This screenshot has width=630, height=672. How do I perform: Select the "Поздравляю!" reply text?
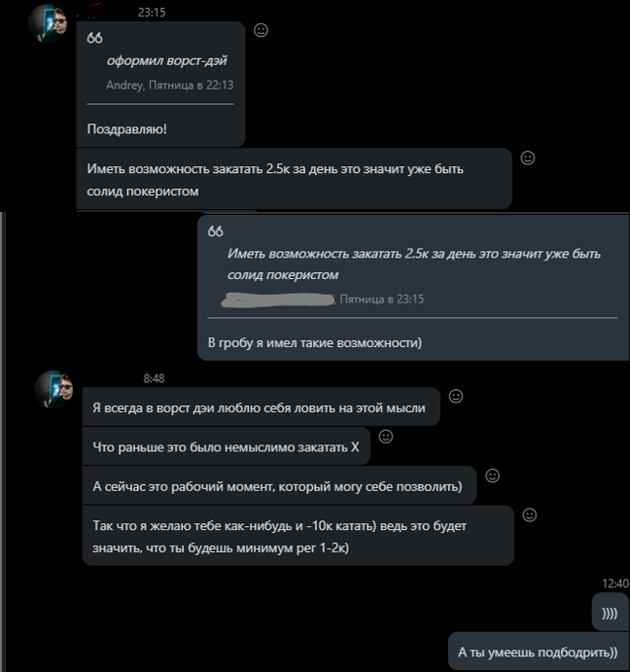point(127,128)
